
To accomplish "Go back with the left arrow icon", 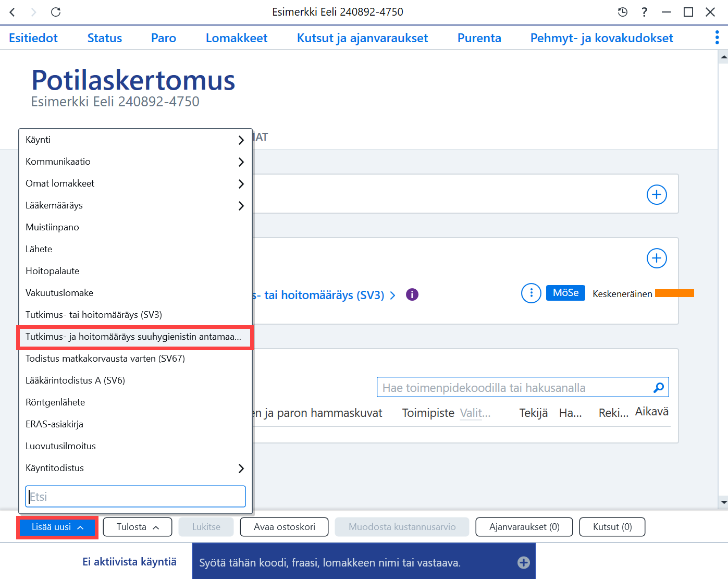I will (x=13, y=12).
